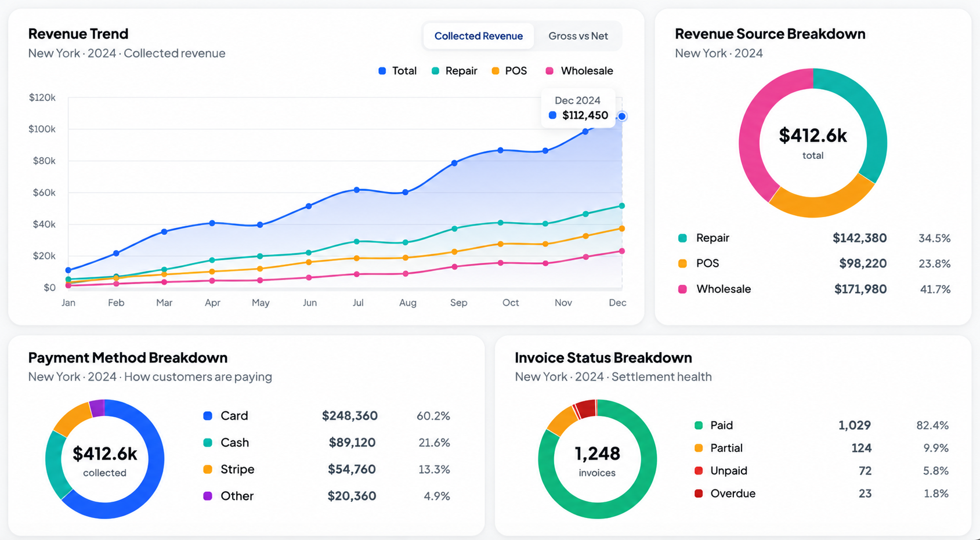The height and width of the screenshot is (540, 980).
Task: Click the teal Cash segment of the payment donut
Action: tap(56, 467)
